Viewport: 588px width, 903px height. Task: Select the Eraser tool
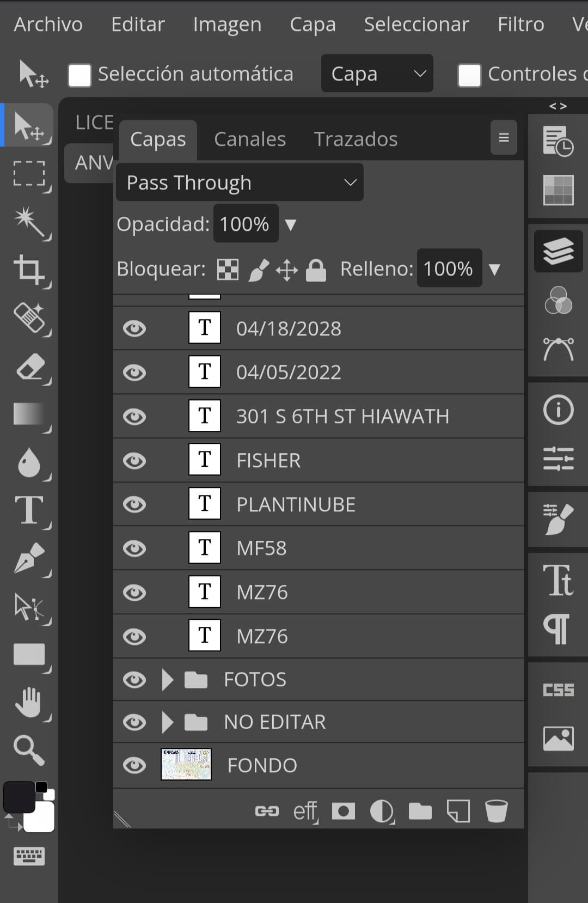click(x=29, y=367)
